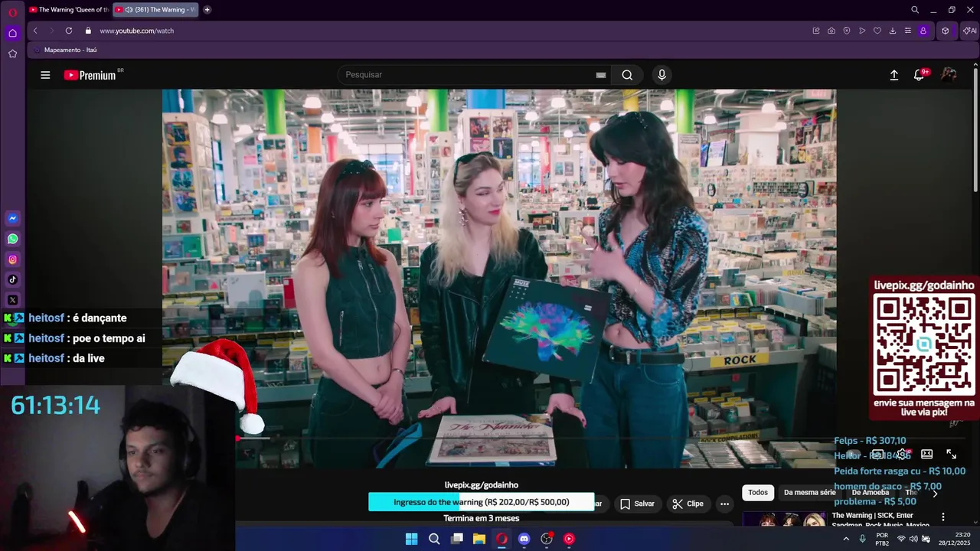Image resolution: width=980 pixels, height=551 pixels.
Task: Open the YouTube account avatar menu
Action: pyautogui.click(x=949, y=74)
